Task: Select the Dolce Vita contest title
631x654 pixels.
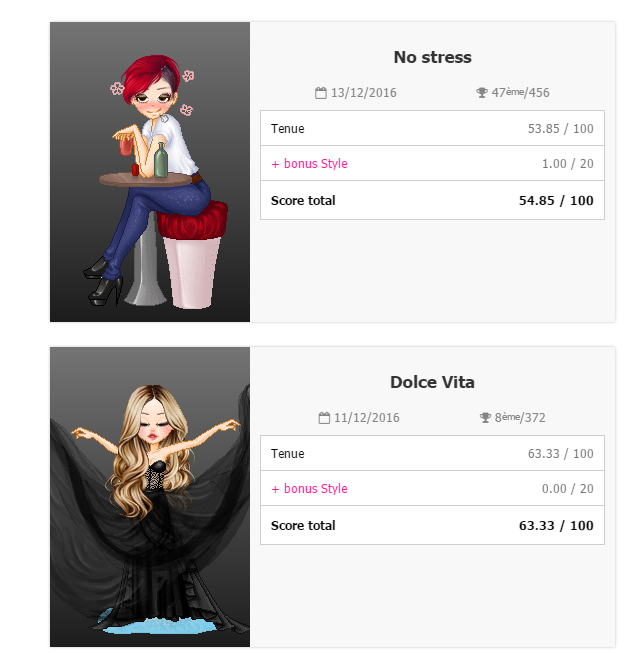Action: (432, 382)
